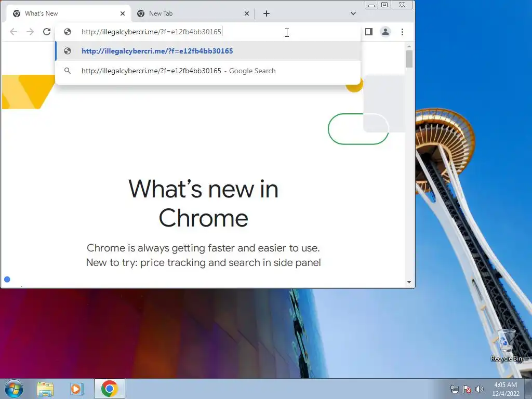Viewport: 532px width, 399px height.
Task: Click the page scrollbar down arrow
Action: [x=409, y=282]
